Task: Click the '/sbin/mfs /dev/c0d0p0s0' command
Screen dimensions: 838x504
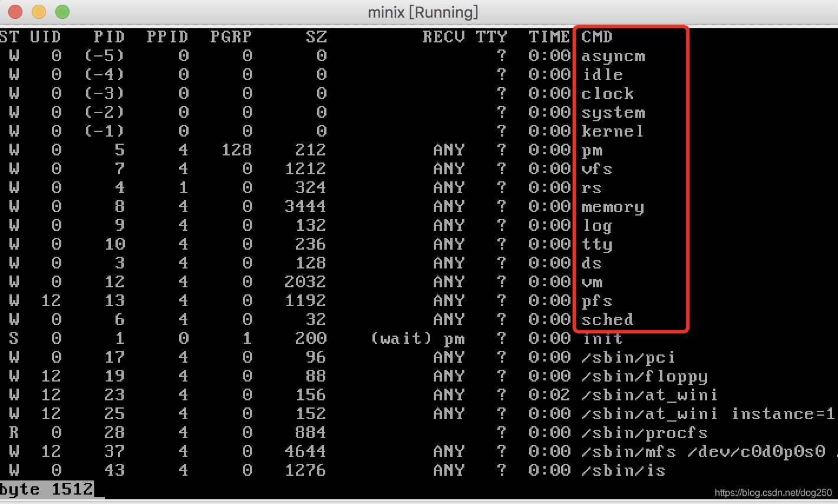Action: click(x=704, y=452)
